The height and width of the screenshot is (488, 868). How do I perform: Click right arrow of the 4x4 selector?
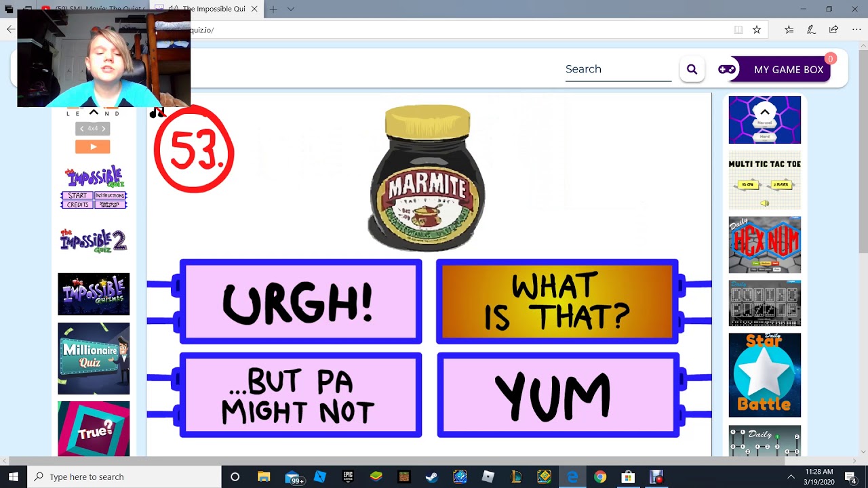(x=104, y=128)
